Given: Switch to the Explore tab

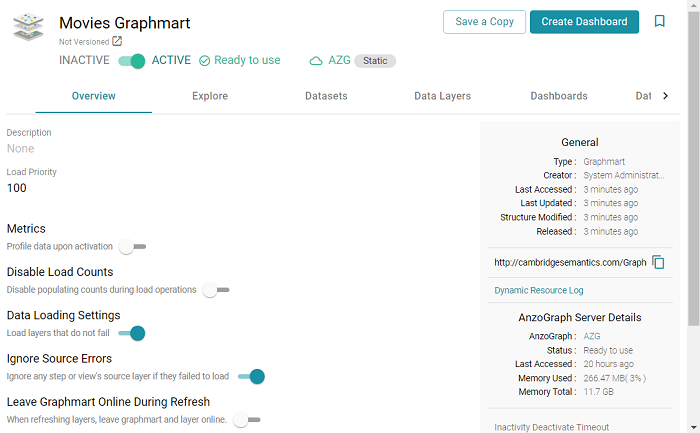Looking at the screenshot, I should pos(210,96).
